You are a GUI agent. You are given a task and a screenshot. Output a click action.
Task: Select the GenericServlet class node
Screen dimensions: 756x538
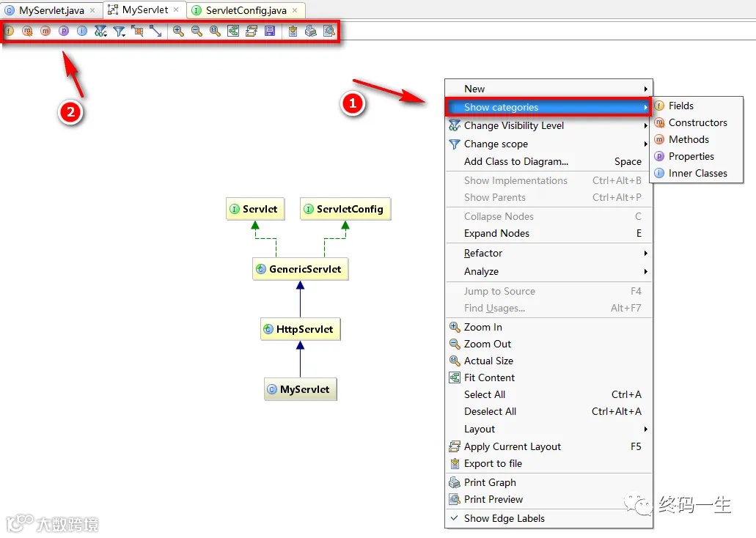tap(301, 269)
